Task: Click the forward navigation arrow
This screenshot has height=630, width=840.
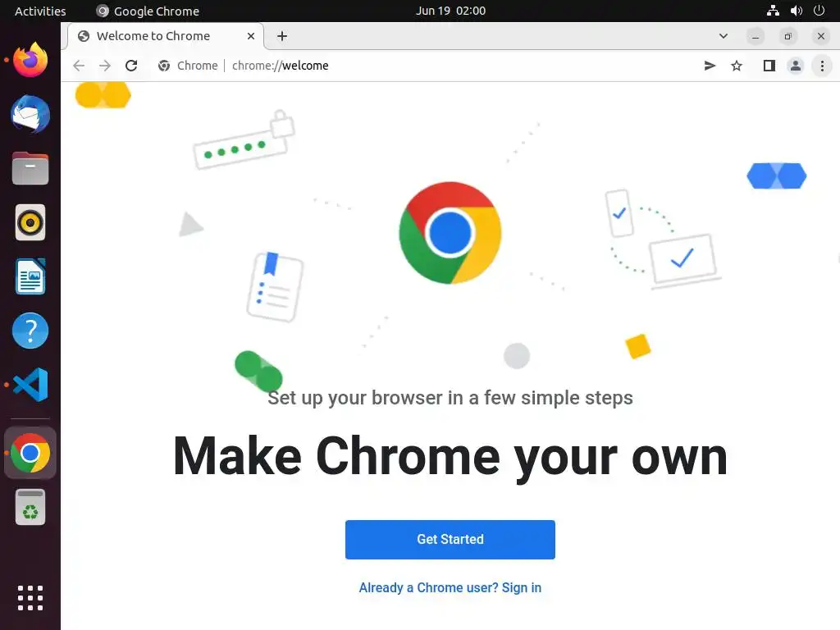Action: click(105, 66)
